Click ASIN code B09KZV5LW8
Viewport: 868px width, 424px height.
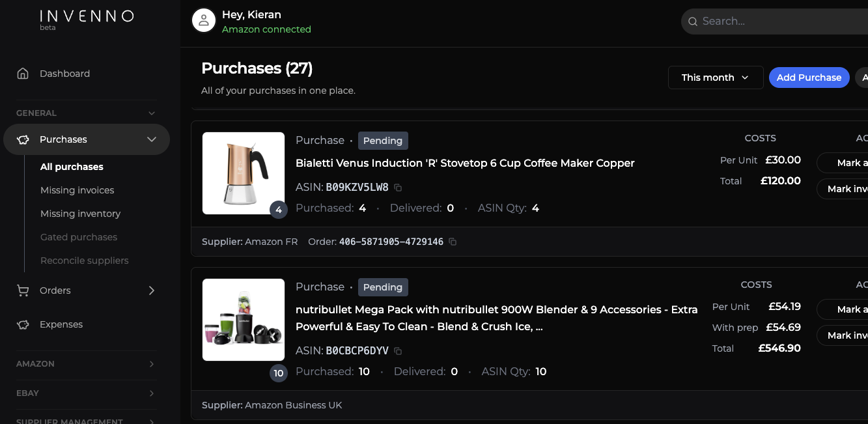tap(357, 188)
